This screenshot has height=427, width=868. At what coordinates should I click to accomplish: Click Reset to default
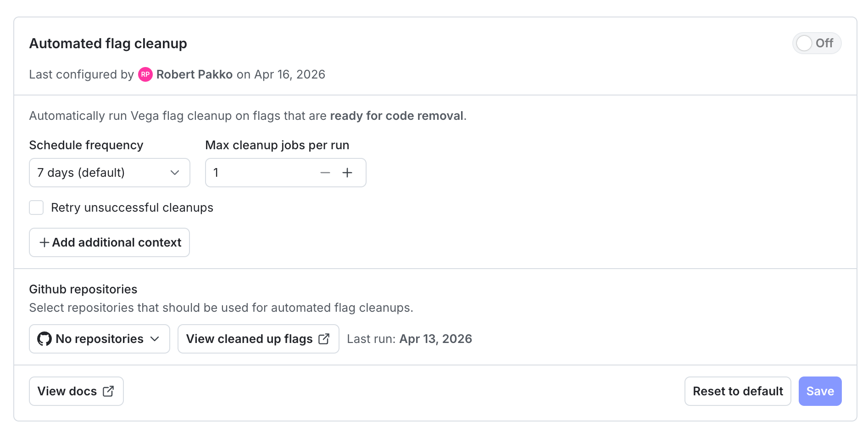pos(737,391)
